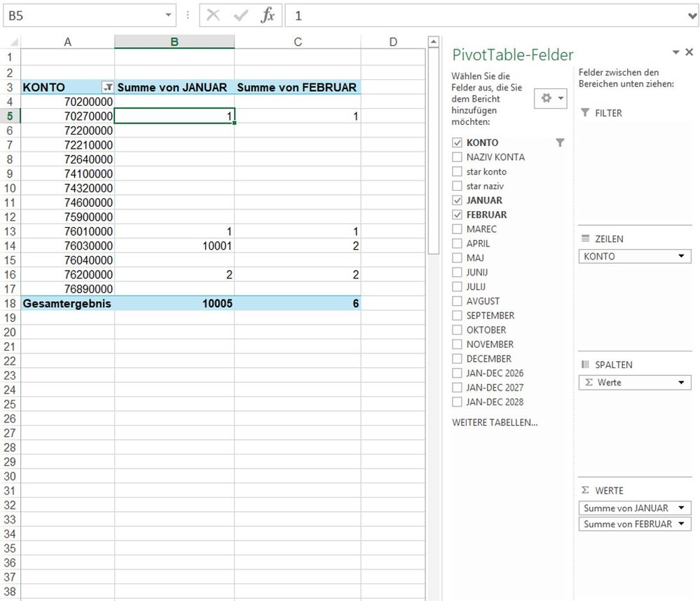This screenshot has height=601, width=700.
Task: Check the star konto field checkbox
Action: pyautogui.click(x=457, y=172)
